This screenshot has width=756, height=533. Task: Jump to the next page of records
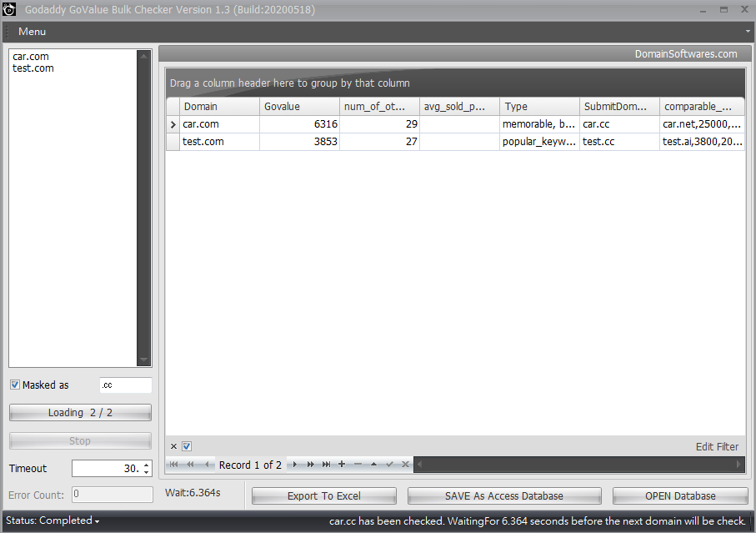point(311,465)
